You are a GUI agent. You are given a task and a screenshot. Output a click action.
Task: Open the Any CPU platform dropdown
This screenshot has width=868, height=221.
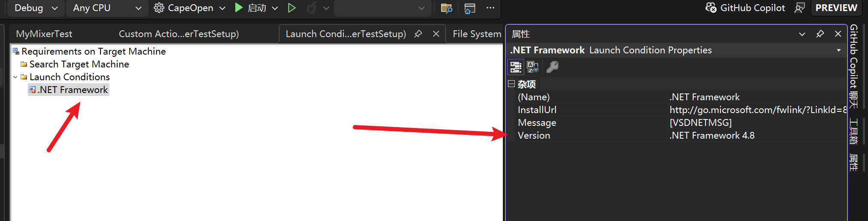(x=107, y=8)
